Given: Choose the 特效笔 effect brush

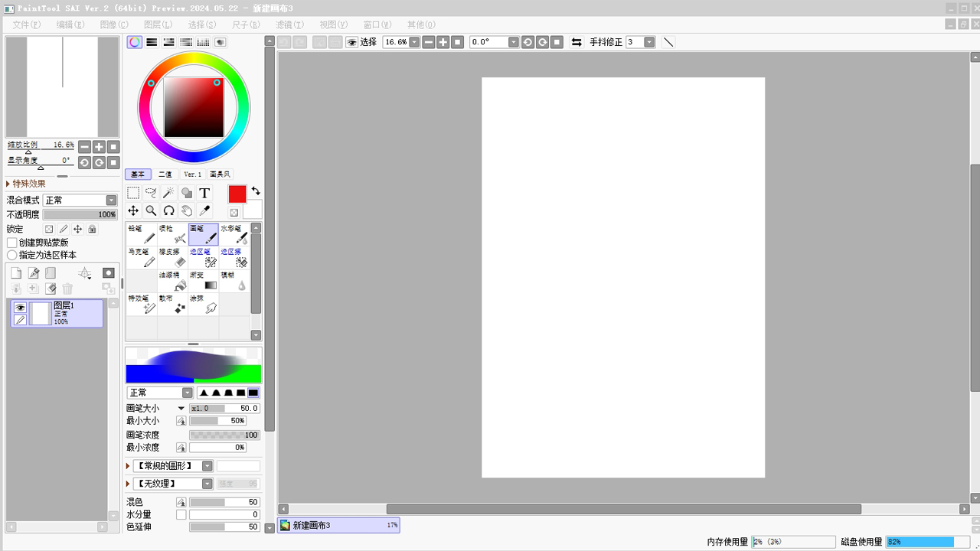Looking at the screenshot, I should (142, 304).
